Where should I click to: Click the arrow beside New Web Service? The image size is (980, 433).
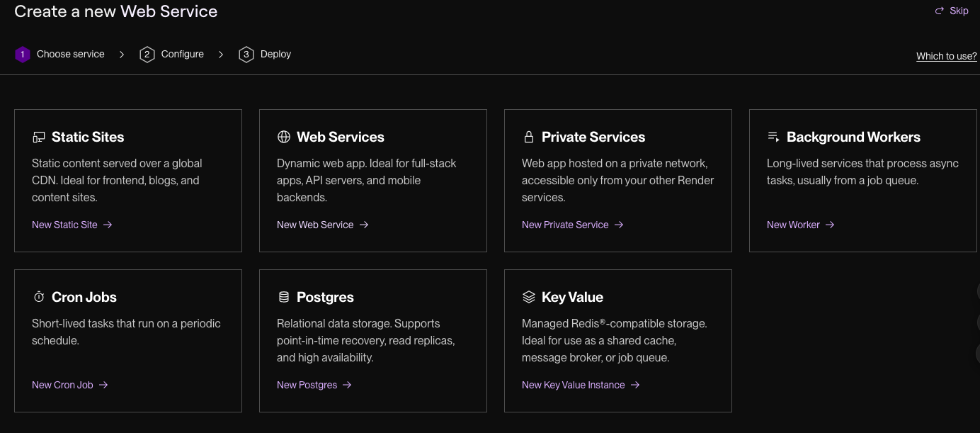(x=364, y=225)
